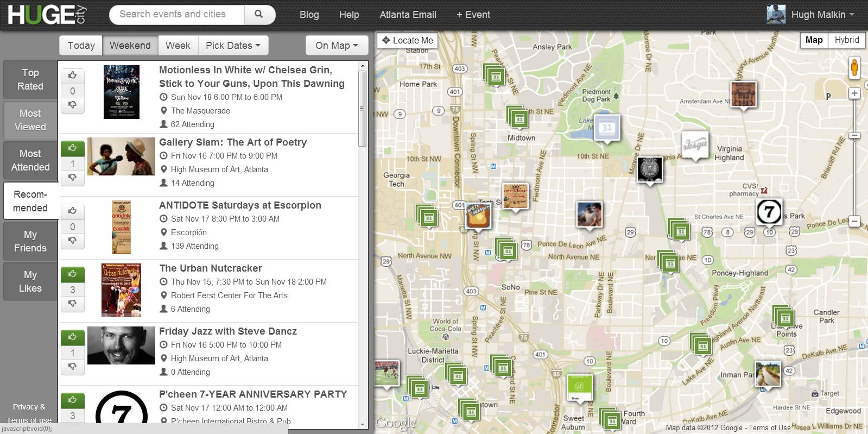Focus the Search events and cities field

[177, 15]
